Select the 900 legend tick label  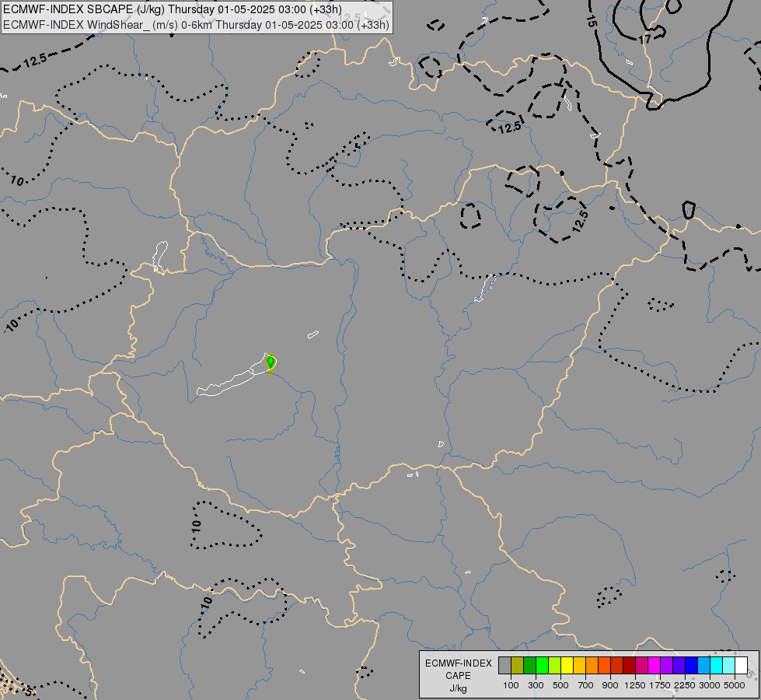(610, 685)
